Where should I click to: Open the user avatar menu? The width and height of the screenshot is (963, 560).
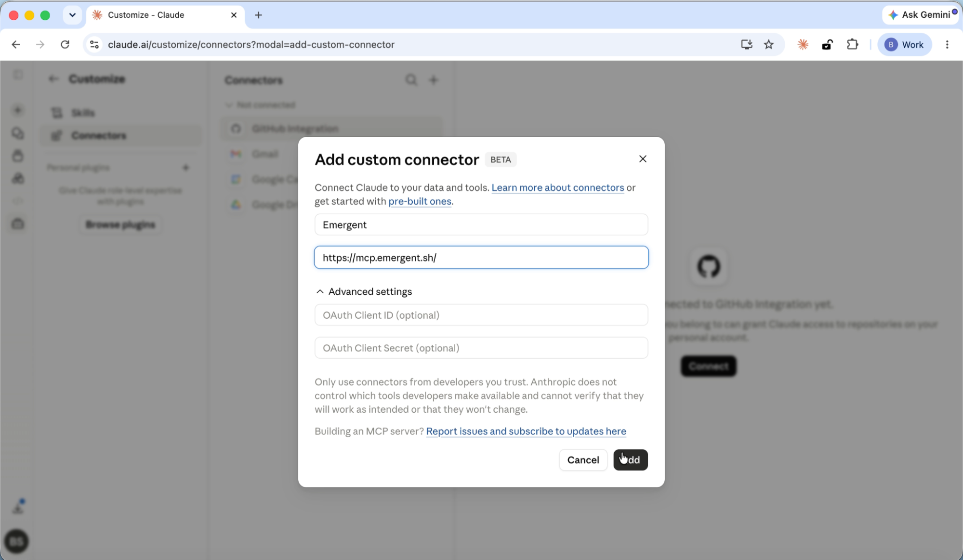(16, 541)
